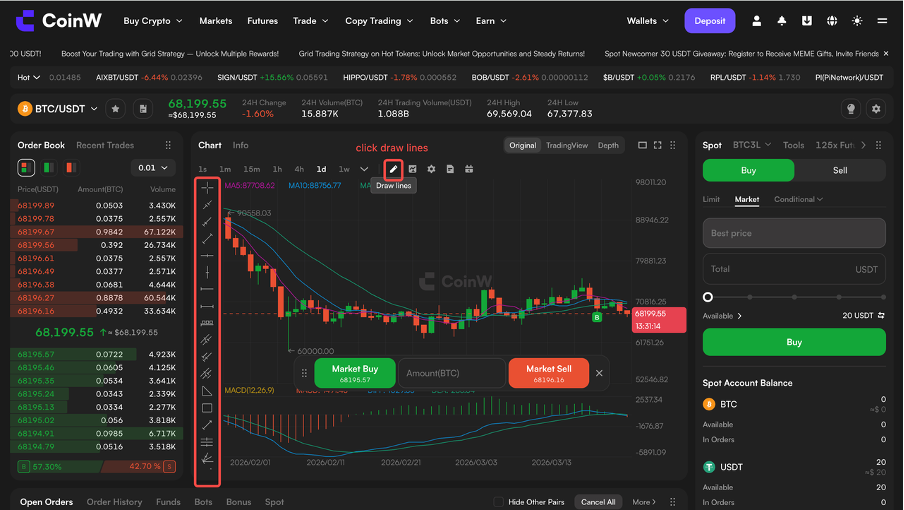Viewport: 904px width, 510px height.
Task: Expand chart to fullscreen
Action: [658, 145]
